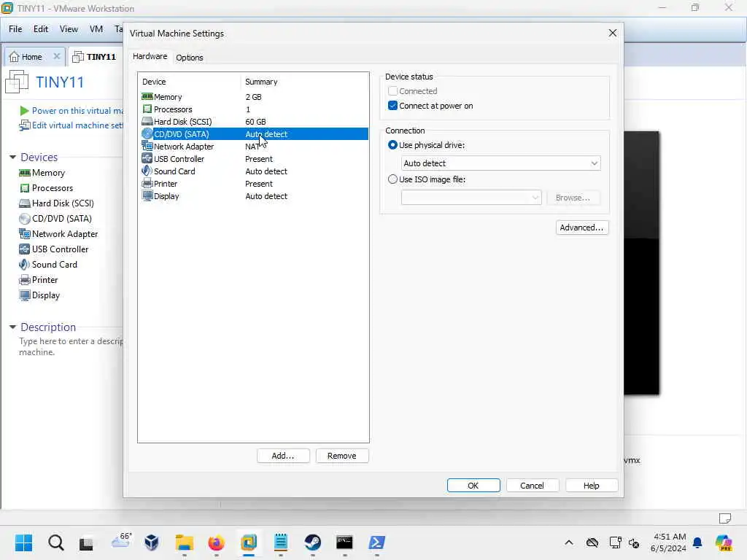Image resolution: width=747 pixels, height=560 pixels.
Task: Switch to the Hardware tab
Action: click(150, 56)
